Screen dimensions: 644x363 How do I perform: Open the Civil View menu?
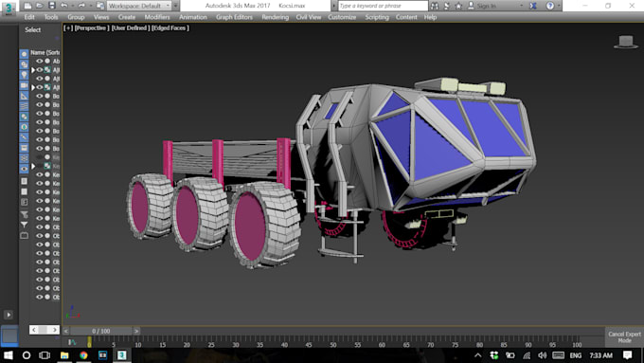[309, 17]
